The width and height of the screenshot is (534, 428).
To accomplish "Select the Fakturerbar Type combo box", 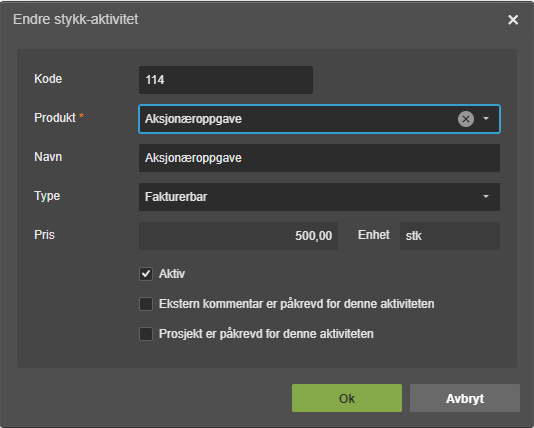I will pos(319,197).
